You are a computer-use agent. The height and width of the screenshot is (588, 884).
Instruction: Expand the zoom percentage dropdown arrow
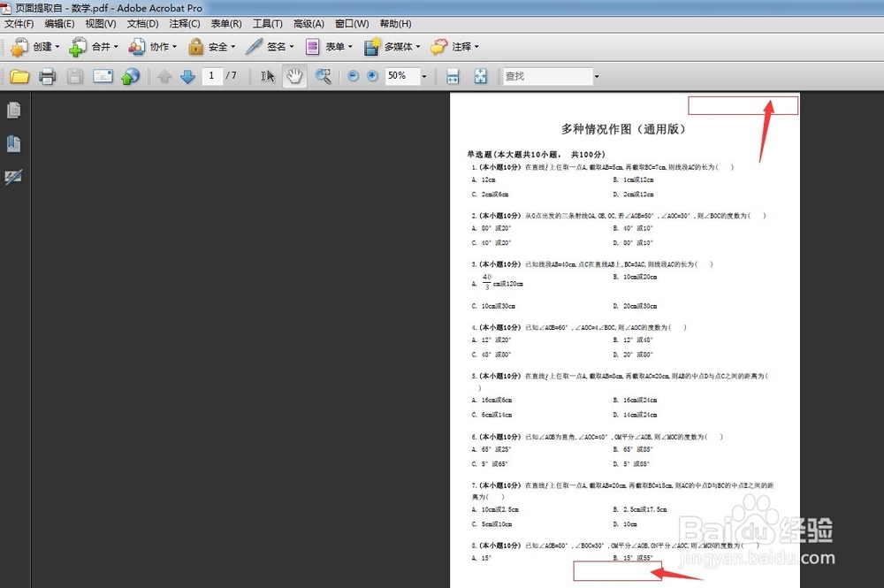(x=424, y=76)
